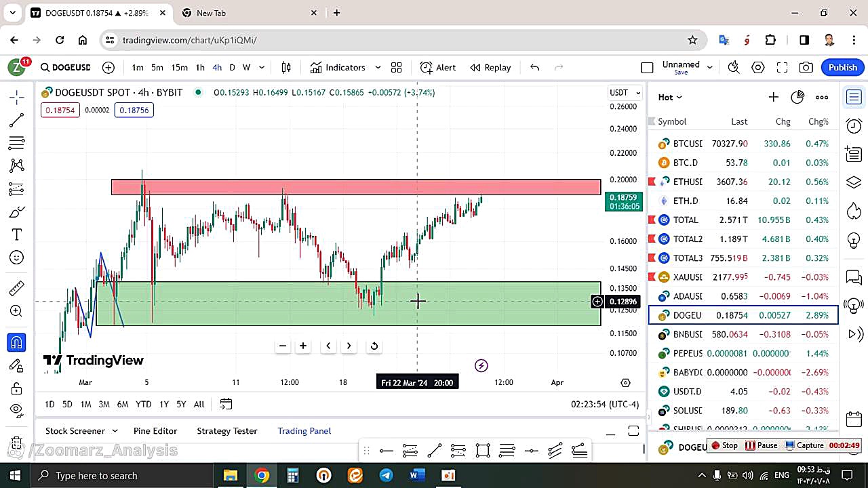Select the crosshair cursor tool
This screenshot has width=868, height=488.
17,98
